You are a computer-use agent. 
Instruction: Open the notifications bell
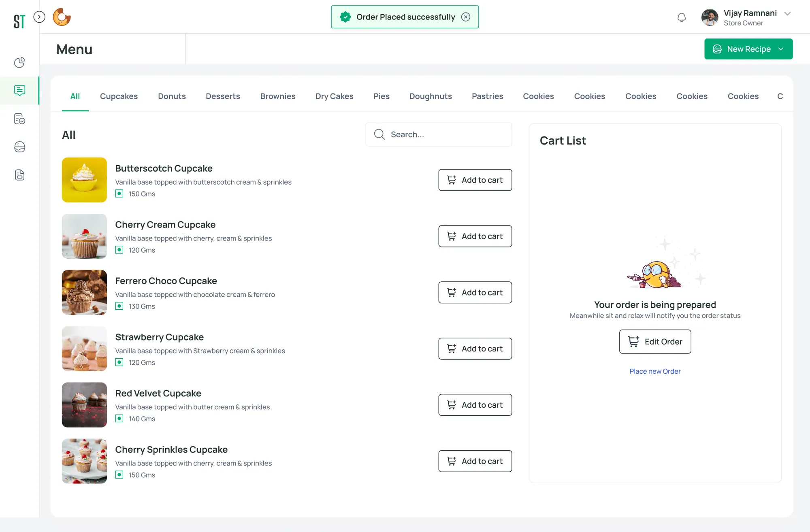[682, 17]
